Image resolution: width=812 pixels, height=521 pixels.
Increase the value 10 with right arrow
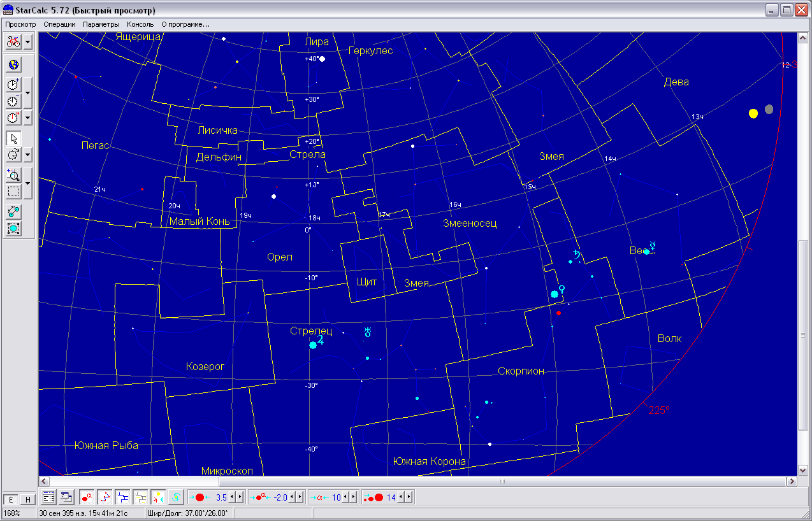coord(353,497)
